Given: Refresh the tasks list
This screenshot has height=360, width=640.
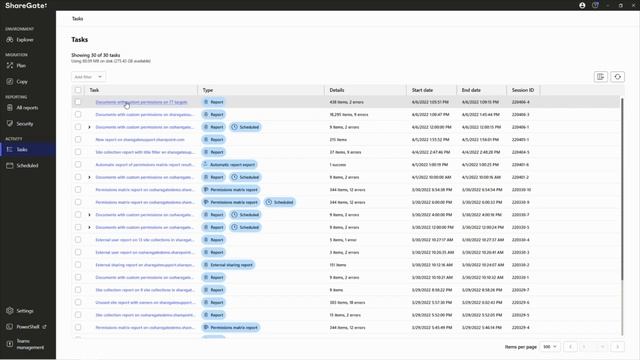Looking at the screenshot, I should pos(618,77).
